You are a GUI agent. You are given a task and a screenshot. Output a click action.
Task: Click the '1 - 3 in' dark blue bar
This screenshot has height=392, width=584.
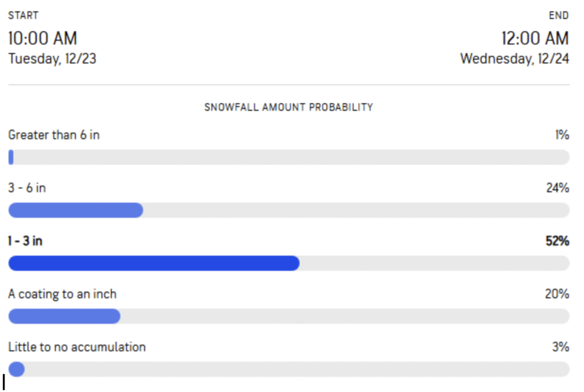point(154,263)
